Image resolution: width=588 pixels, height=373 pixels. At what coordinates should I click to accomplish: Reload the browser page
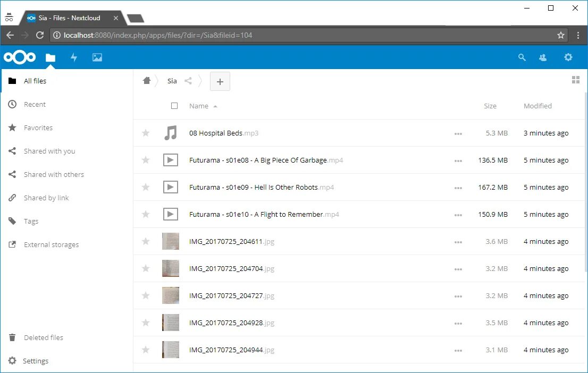(x=40, y=35)
